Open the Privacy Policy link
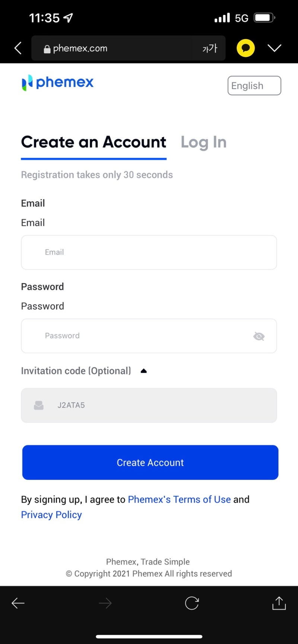298x644 pixels. click(51, 515)
